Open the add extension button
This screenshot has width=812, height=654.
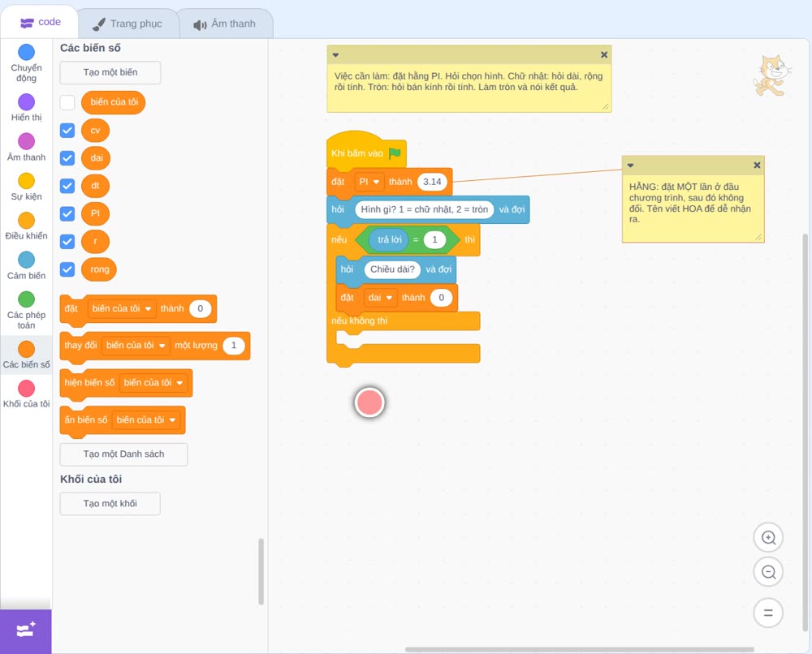pos(26,631)
